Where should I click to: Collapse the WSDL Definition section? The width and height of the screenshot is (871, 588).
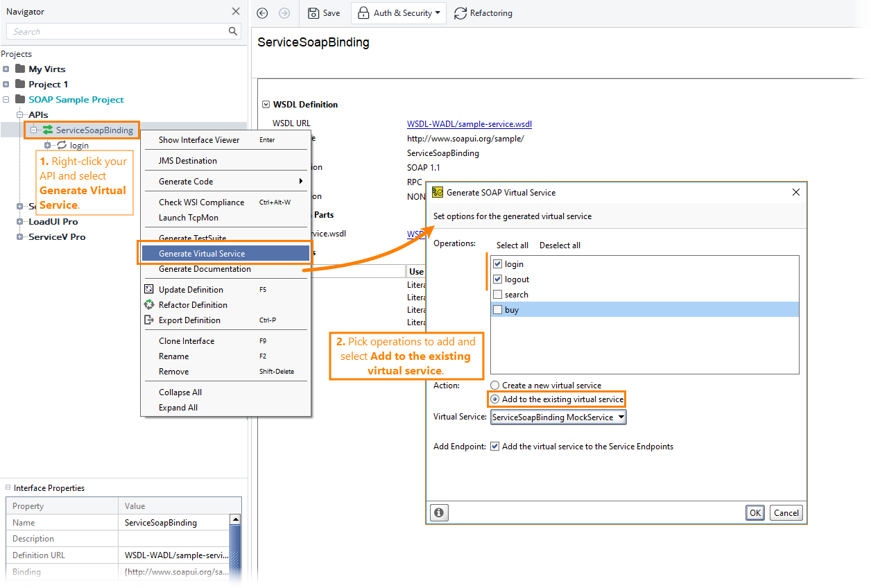(x=266, y=105)
